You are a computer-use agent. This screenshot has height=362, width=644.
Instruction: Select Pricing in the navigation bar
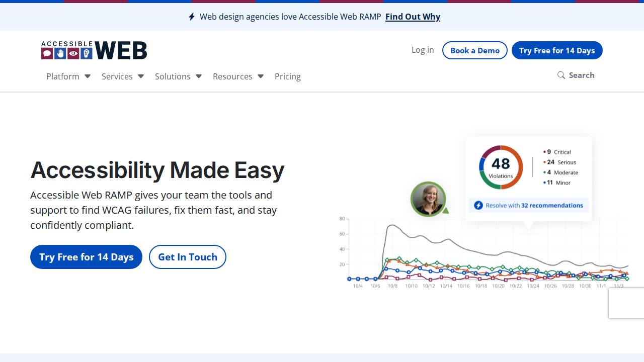pyautogui.click(x=287, y=76)
